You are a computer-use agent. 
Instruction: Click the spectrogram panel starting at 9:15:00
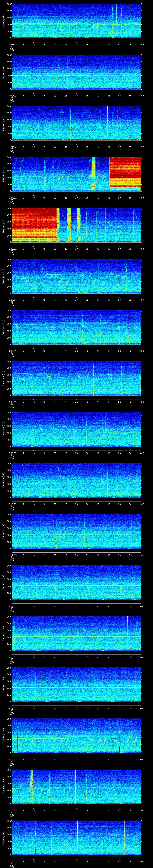coord(76,736)
